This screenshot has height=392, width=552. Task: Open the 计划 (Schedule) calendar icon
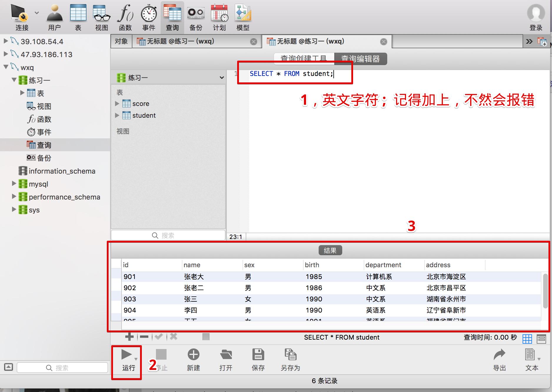(219, 17)
